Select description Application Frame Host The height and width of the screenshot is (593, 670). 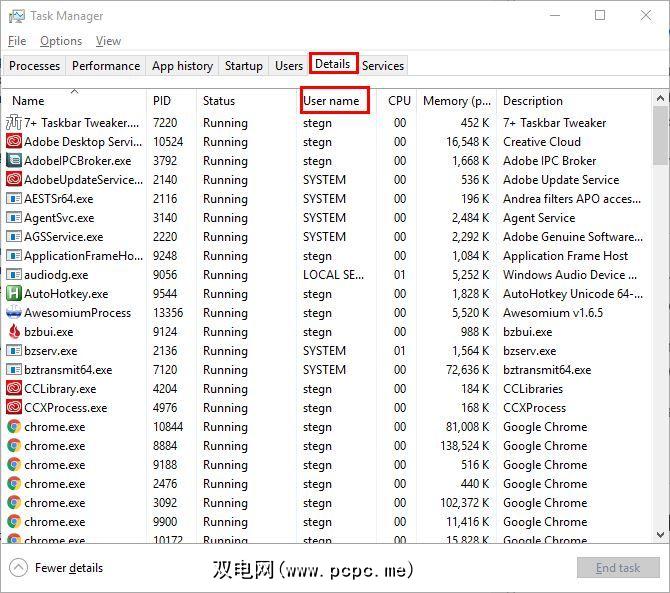[x=565, y=255]
